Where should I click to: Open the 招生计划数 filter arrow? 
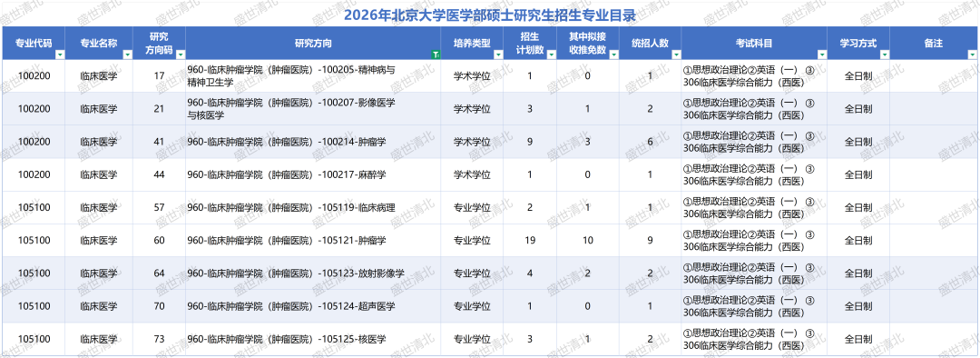[552, 55]
